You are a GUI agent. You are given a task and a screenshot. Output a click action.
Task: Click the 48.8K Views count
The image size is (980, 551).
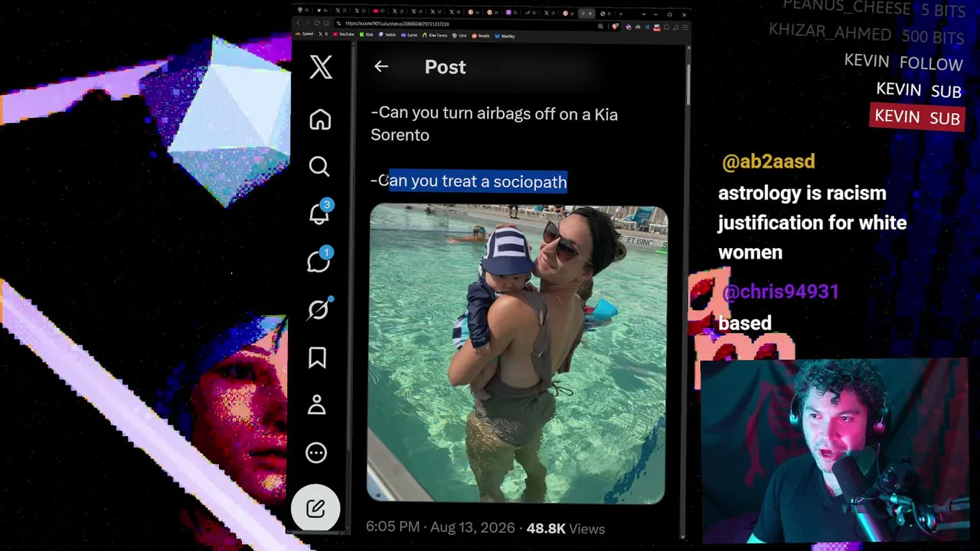click(x=566, y=528)
